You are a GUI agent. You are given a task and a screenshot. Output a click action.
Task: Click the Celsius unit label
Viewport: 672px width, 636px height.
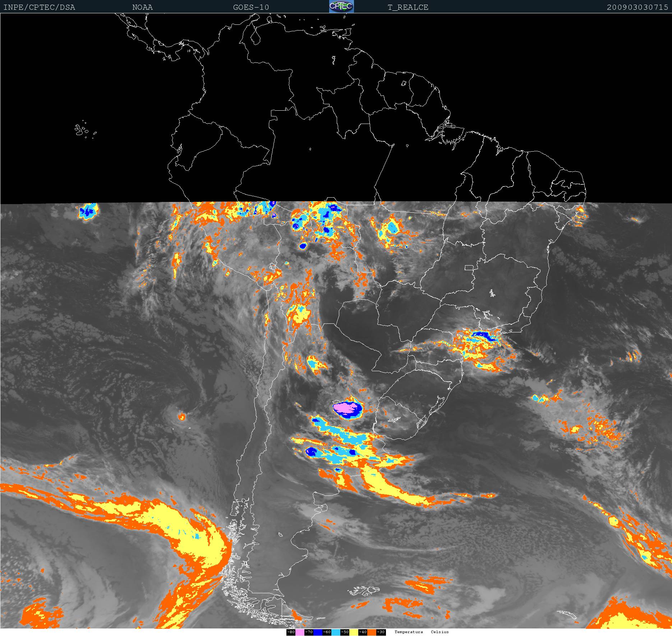(x=440, y=632)
